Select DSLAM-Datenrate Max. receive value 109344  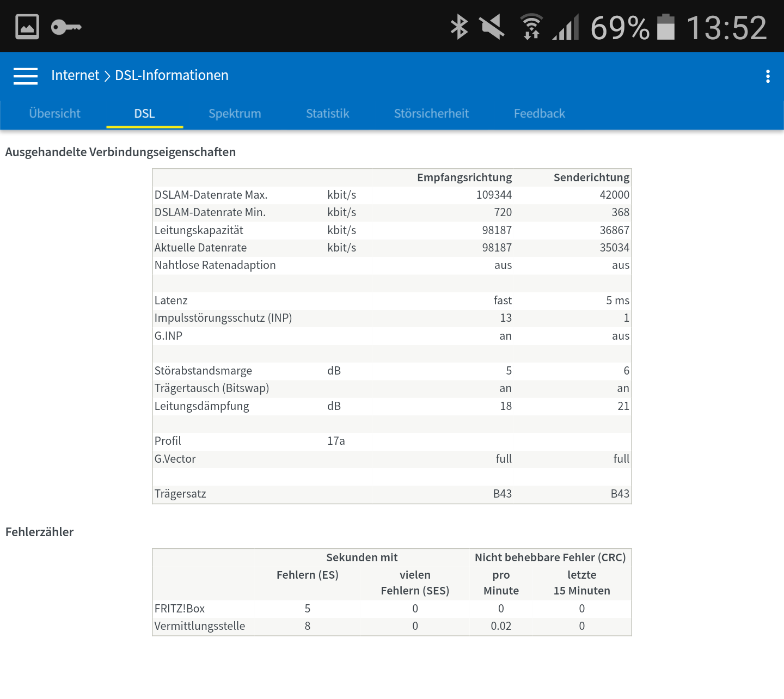point(494,195)
